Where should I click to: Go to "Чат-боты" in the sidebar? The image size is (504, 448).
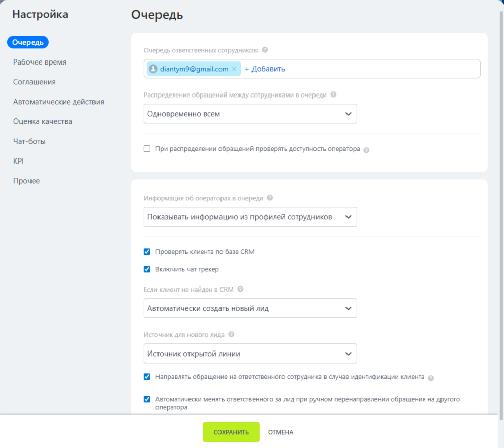pos(29,141)
